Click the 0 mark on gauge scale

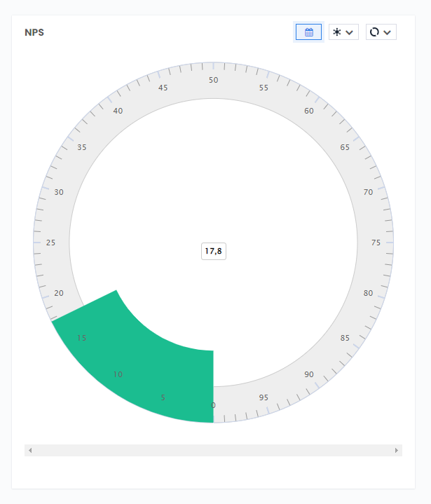pos(214,405)
